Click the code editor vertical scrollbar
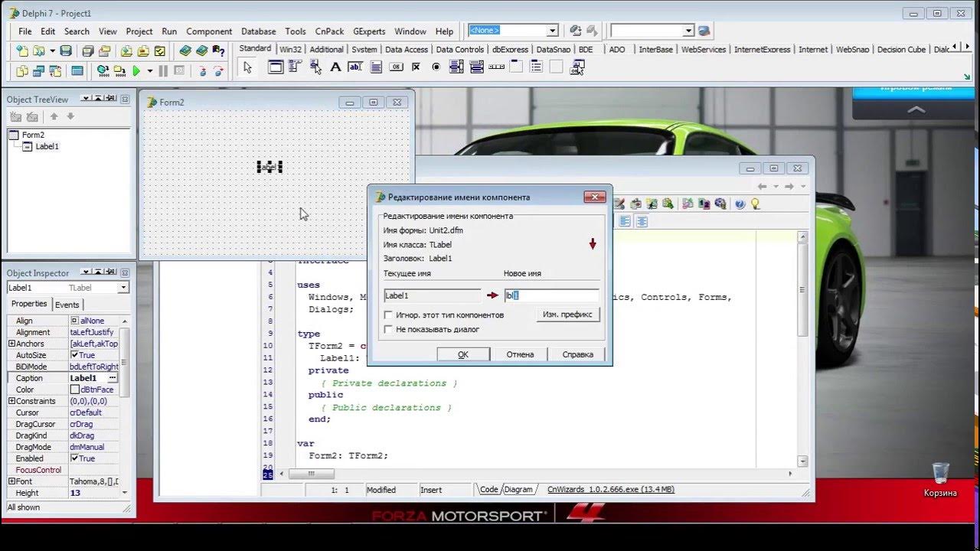The height and width of the screenshot is (551, 980). pos(802,349)
